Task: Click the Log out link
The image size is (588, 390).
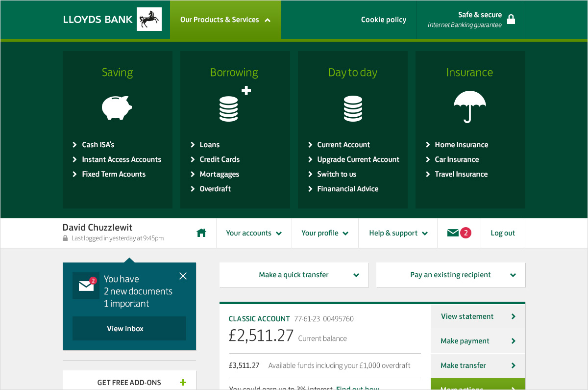Action: (x=503, y=233)
